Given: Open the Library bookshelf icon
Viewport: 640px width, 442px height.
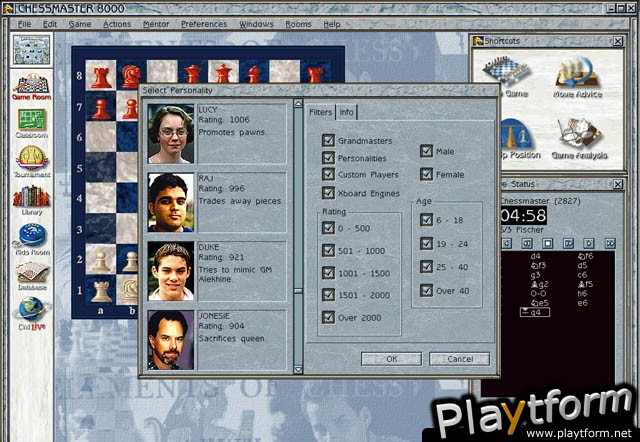Looking at the screenshot, I should point(32,200).
